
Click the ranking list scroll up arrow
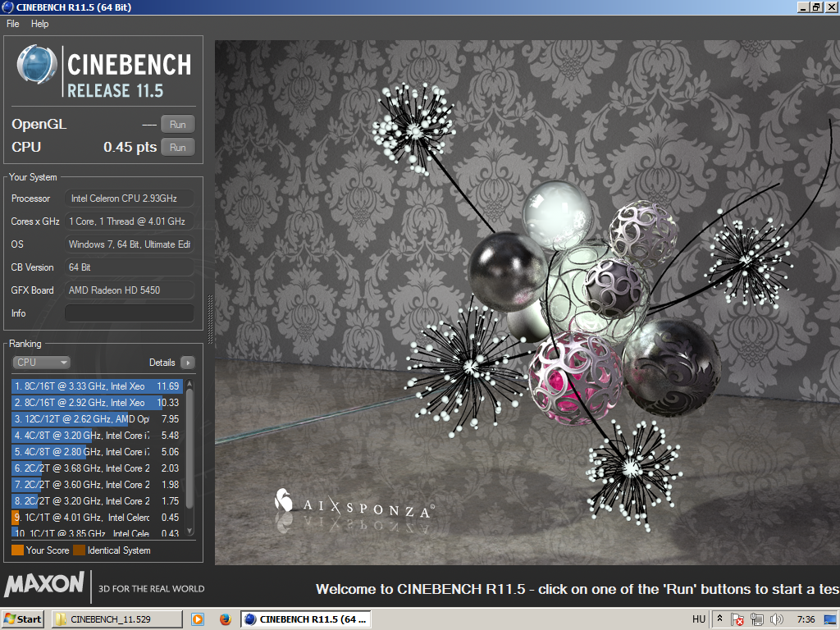[189, 385]
